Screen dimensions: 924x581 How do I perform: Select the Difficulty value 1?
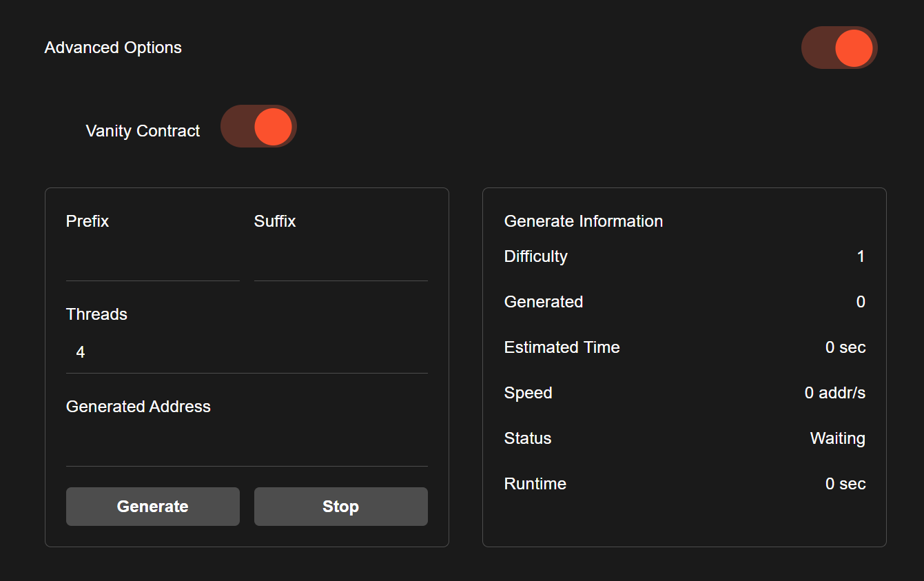coord(860,256)
